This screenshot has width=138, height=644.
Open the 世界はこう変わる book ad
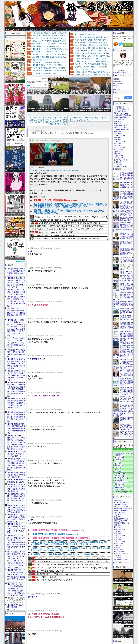tap(15, 117)
